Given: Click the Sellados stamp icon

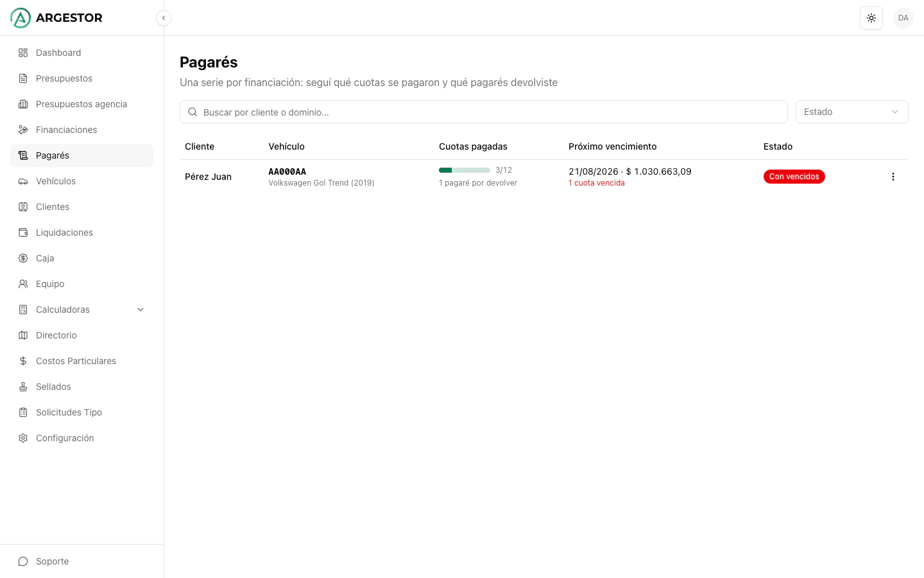Looking at the screenshot, I should pos(23,387).
